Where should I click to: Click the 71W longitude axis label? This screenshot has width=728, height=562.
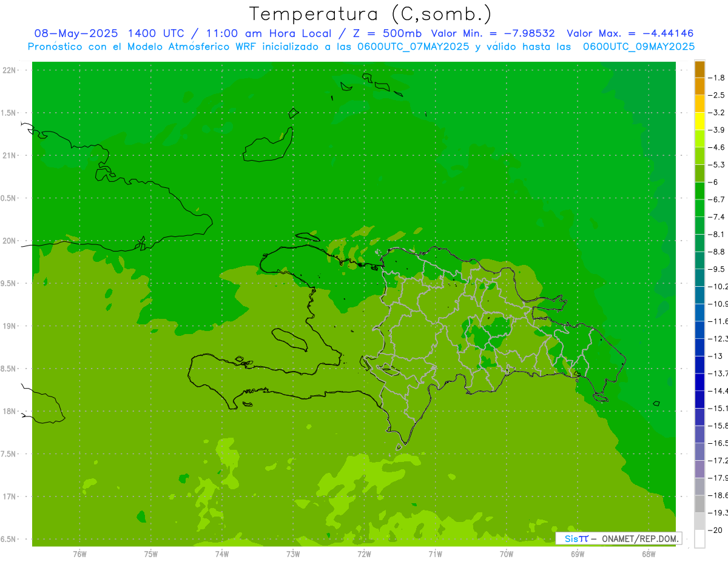pyautogui.click(x=435, y=554)
